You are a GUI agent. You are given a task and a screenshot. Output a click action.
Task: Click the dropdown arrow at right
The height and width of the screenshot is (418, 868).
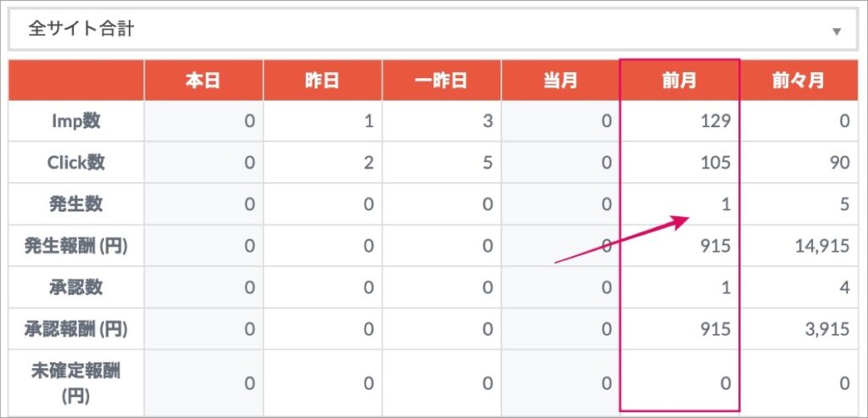pos(837,31)
